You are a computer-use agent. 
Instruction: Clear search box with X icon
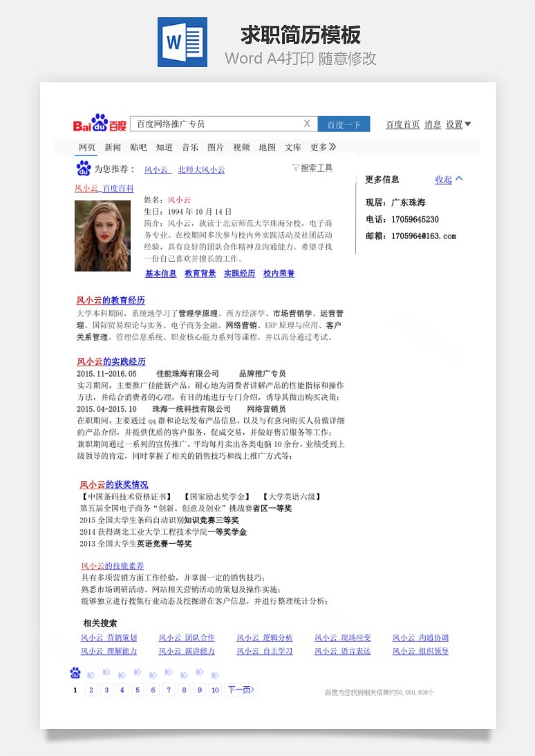(307, 124)
